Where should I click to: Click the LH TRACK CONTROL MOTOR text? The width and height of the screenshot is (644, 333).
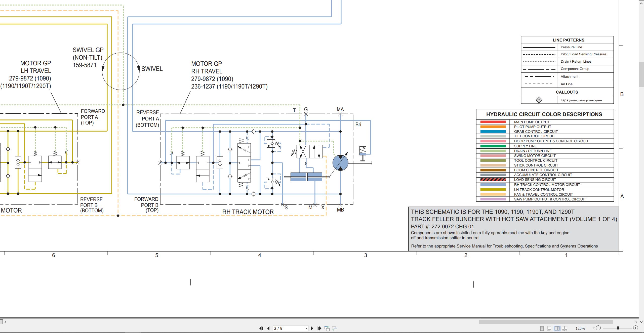tap(539, 190)
